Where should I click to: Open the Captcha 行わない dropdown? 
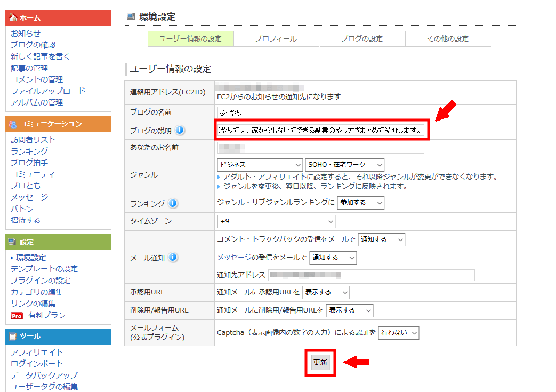(x=399, y=333)
